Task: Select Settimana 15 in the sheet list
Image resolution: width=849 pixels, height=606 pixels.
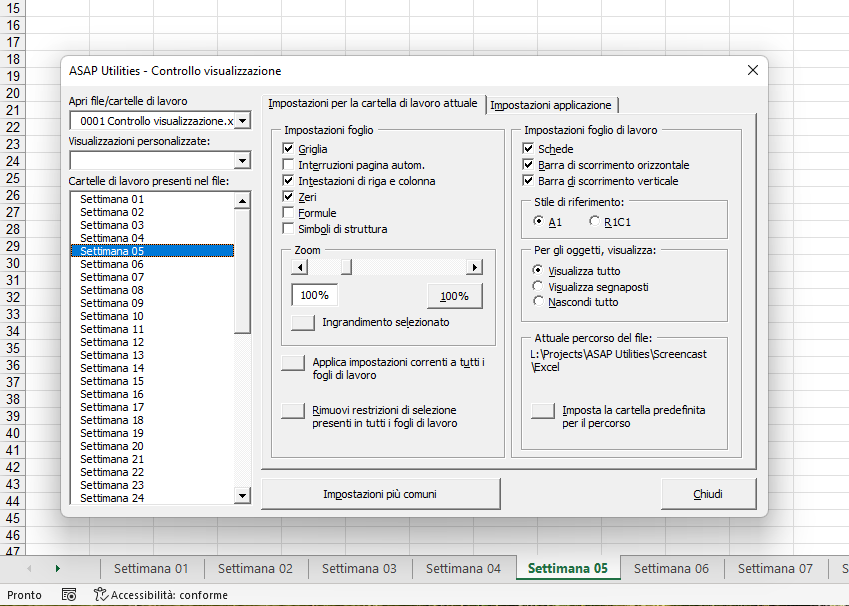Action: point(152,381)
